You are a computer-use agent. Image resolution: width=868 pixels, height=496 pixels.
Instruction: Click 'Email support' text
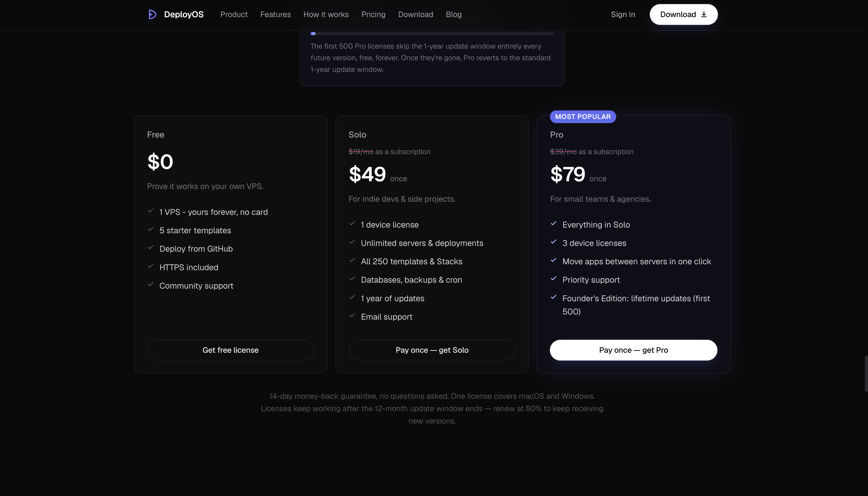[x=387, y=317]
